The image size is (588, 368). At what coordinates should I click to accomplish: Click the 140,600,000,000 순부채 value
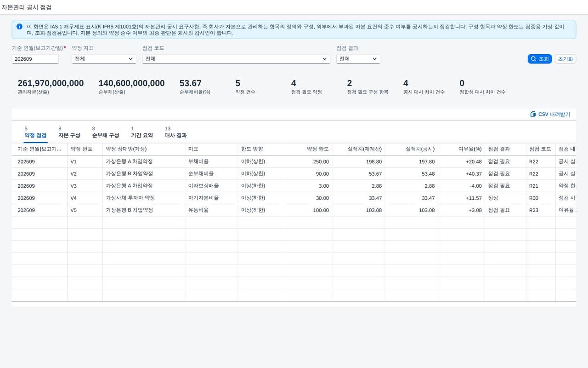131,83
